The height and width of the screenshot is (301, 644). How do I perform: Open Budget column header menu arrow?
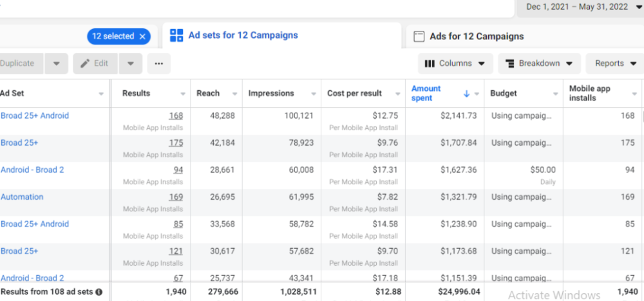coord(556,93)
